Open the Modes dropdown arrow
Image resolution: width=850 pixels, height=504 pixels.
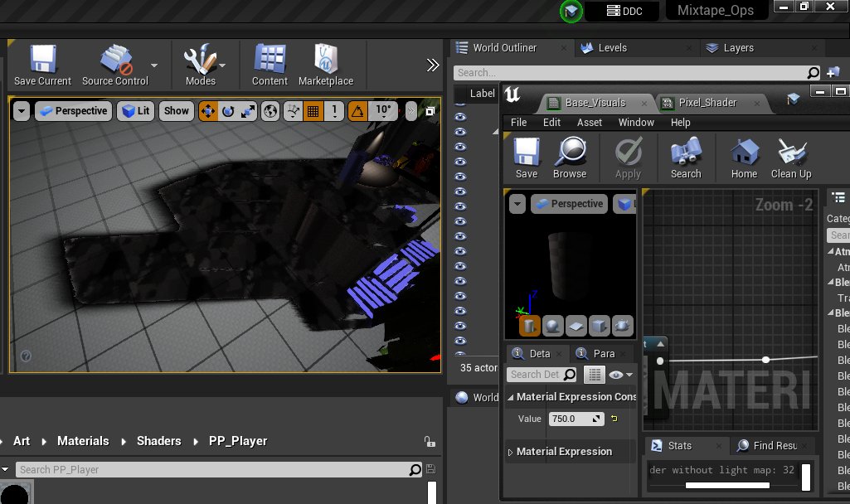coord(222,65)
